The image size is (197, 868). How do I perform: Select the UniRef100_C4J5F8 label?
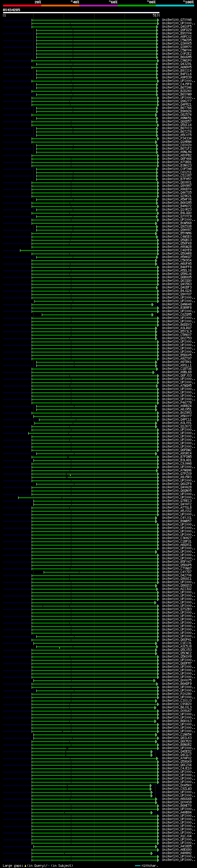(177, 84)
